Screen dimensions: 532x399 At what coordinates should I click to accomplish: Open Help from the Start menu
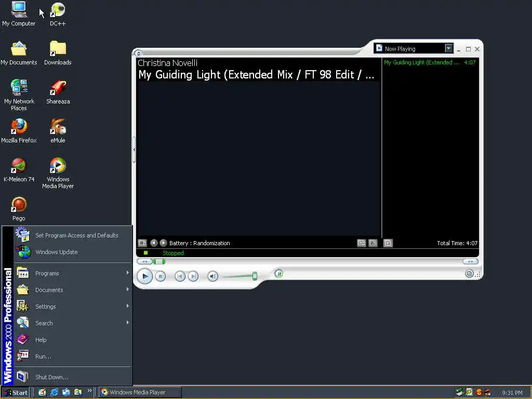point(73,340)
